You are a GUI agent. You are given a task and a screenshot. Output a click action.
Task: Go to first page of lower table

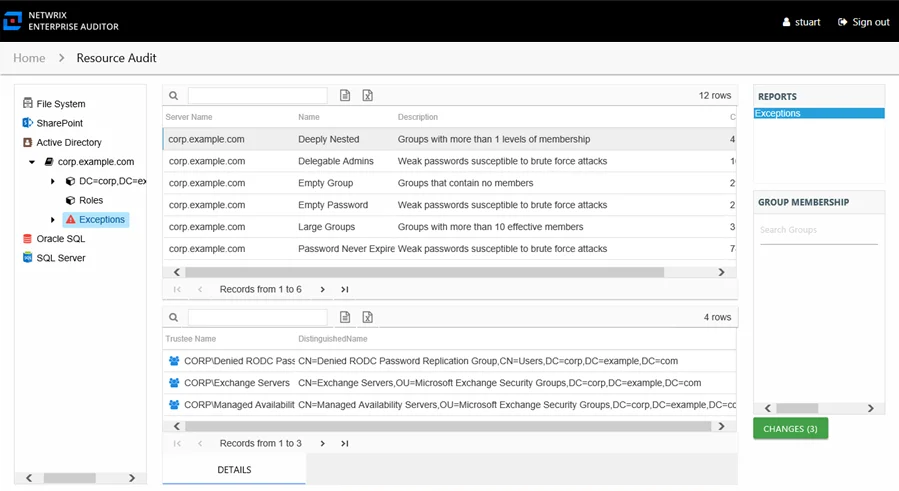177,443
